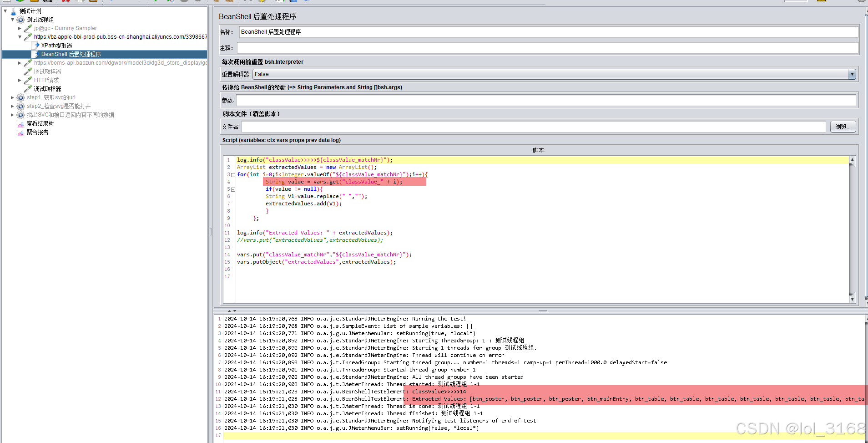
Task: Save the test plan with the disk icon
Action: point(48,2)
